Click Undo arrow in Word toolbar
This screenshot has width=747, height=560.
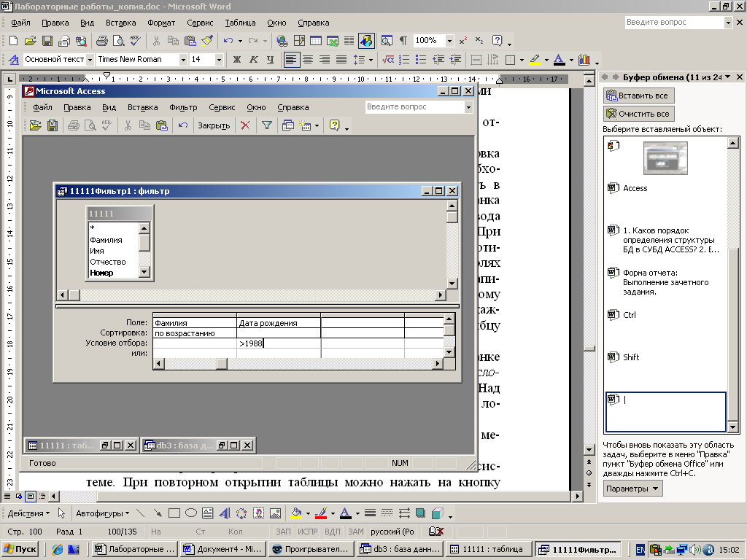(228, 41)
